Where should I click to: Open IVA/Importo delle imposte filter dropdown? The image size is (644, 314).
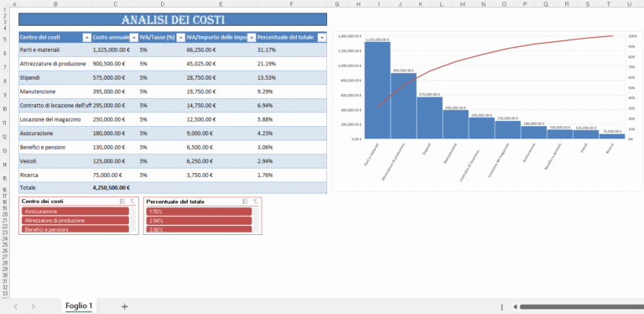252,38
